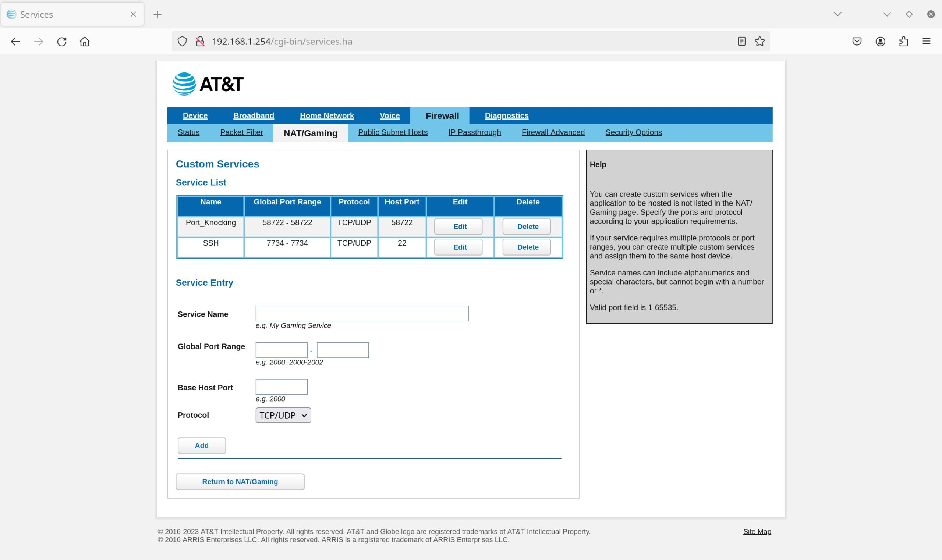Open the browser home page icon

(x=85, y=42)
